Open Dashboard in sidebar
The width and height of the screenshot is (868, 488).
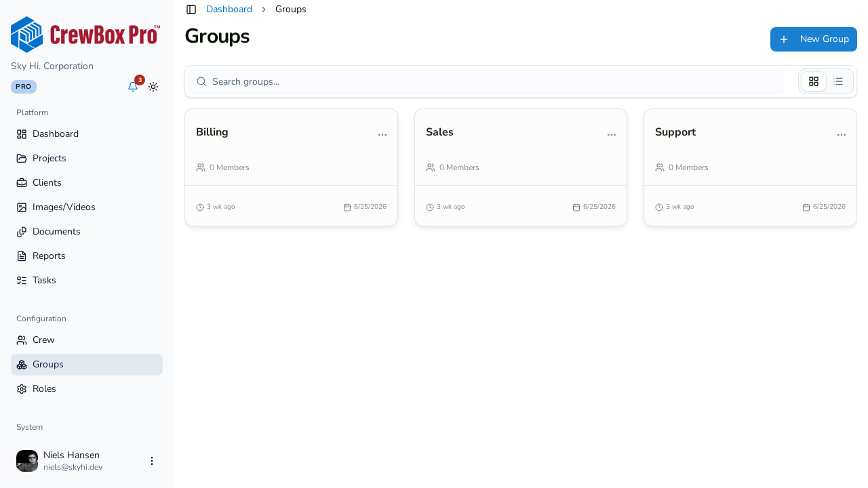coord(87,134)
